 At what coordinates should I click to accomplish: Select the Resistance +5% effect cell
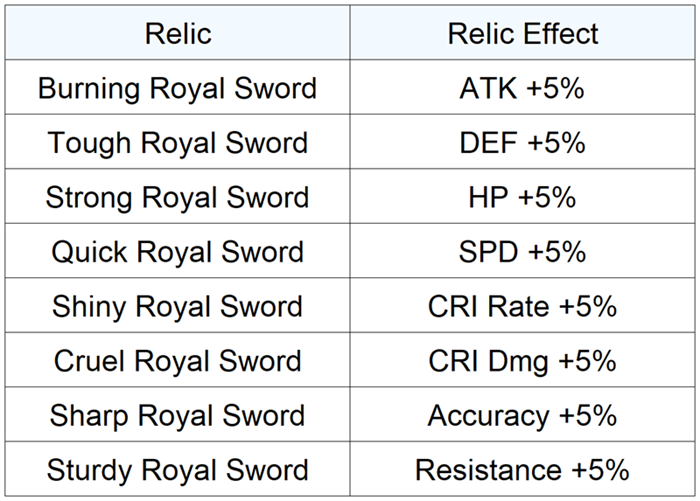click(522, 469)
